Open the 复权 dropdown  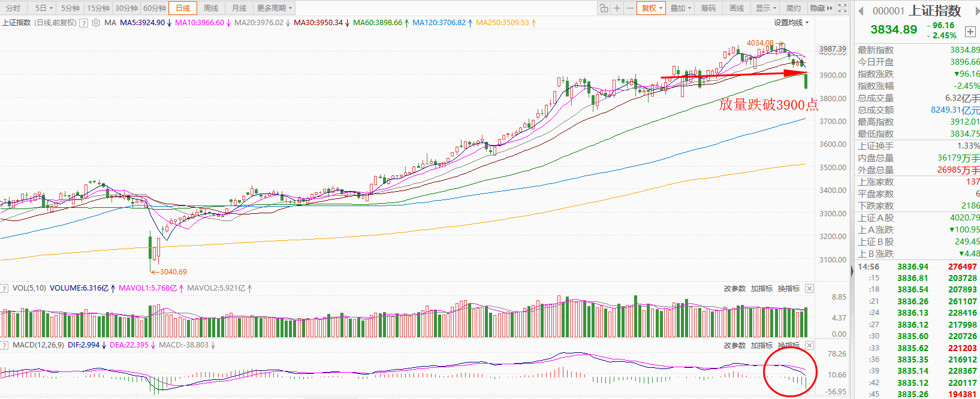[x=652, y=8]
